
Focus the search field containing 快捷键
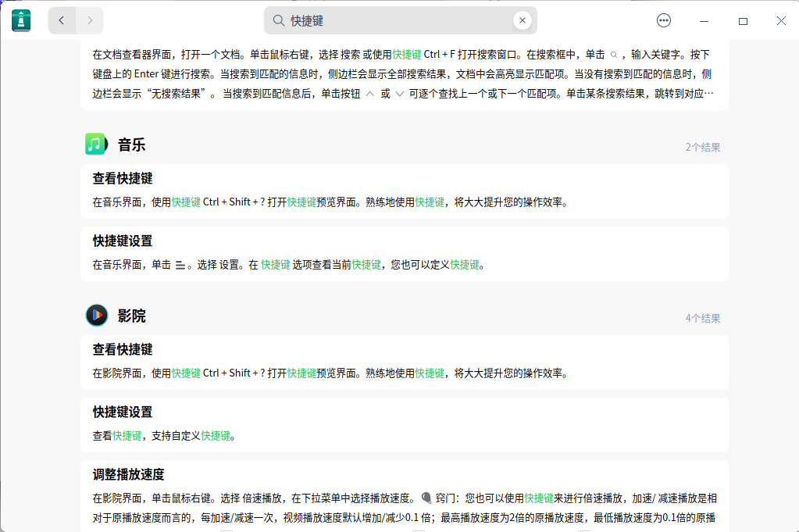click(400, 20)
